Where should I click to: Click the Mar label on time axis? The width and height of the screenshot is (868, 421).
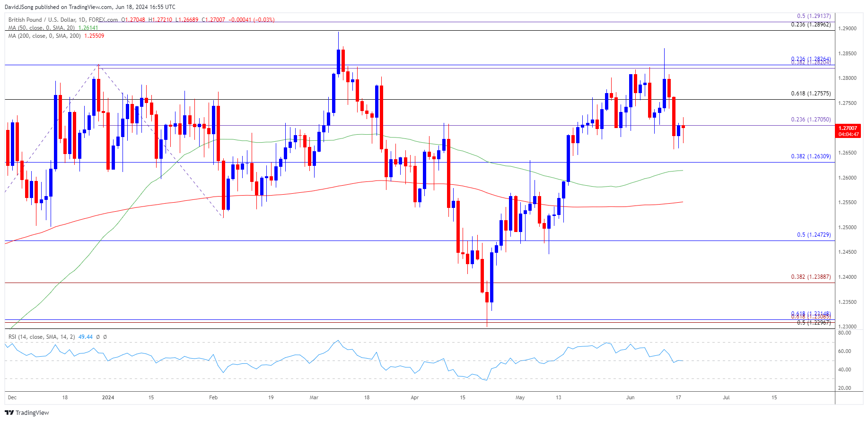point(314,397)
